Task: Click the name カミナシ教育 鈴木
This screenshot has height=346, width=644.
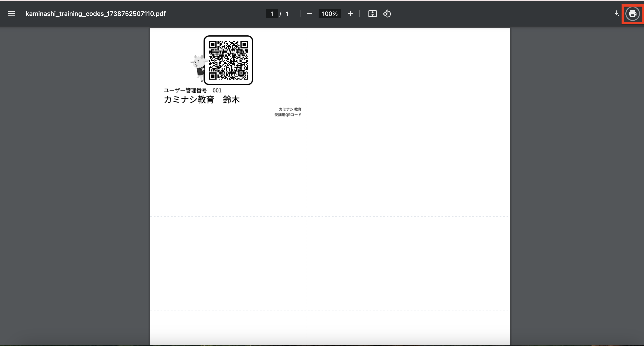Action: pyautogui.click(x=202, y=100)
